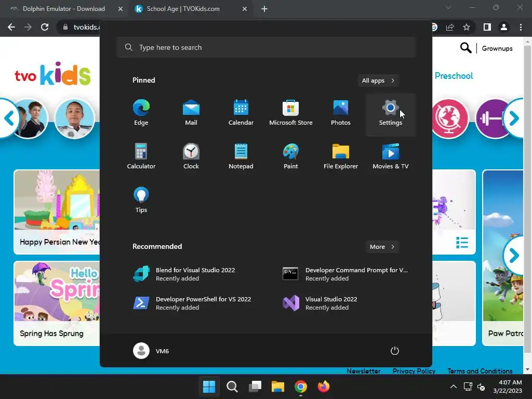Bookmark this page with star icon
Screen dimensions: 532x399
(x=467, y=27)
